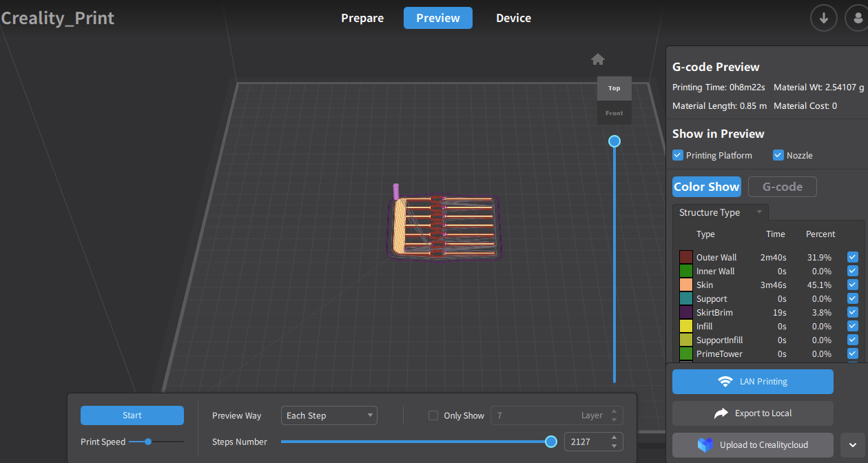Click the Skin color swatch

pos(686,285)
